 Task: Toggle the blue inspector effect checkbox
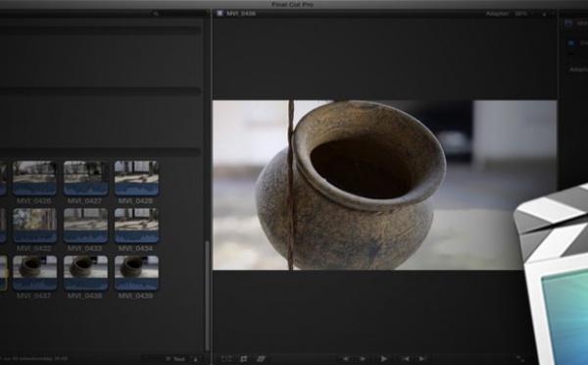pyautogui.click(x=571, y=43)
